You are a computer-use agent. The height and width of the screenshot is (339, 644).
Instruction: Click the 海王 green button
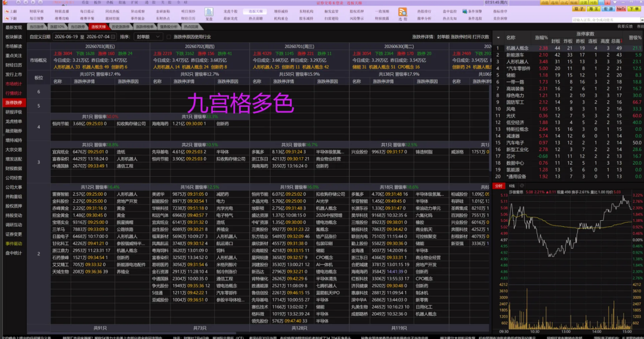tap(593, 9)
